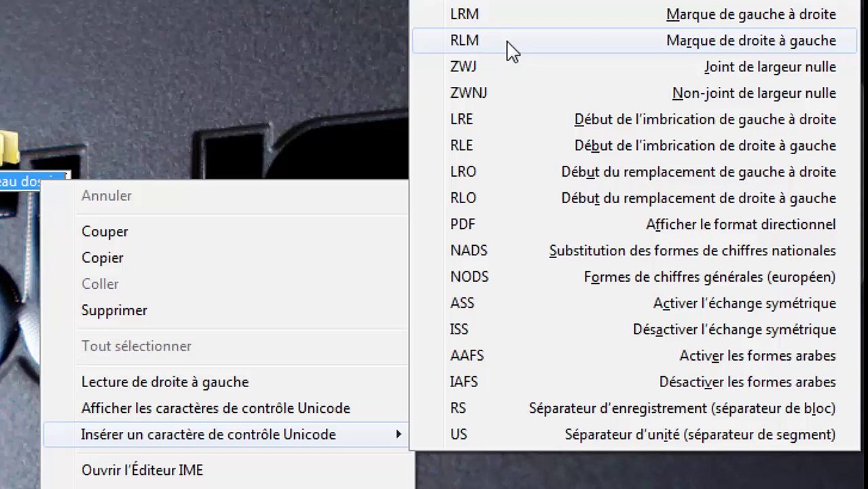Choose RLO Début du remplacement droite à gauche
Image resolution: width=868 pixels, height=489 pixels.
click(x=634, y=198)
